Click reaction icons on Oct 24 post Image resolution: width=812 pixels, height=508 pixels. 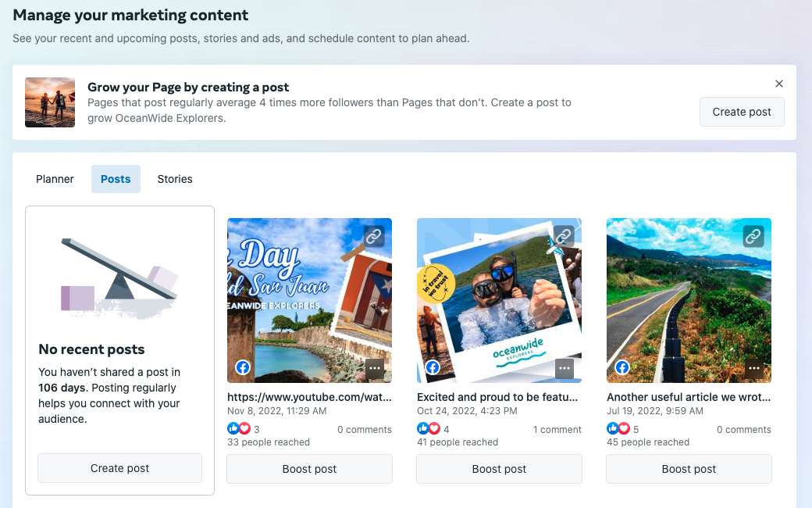(x=429, y=429)
